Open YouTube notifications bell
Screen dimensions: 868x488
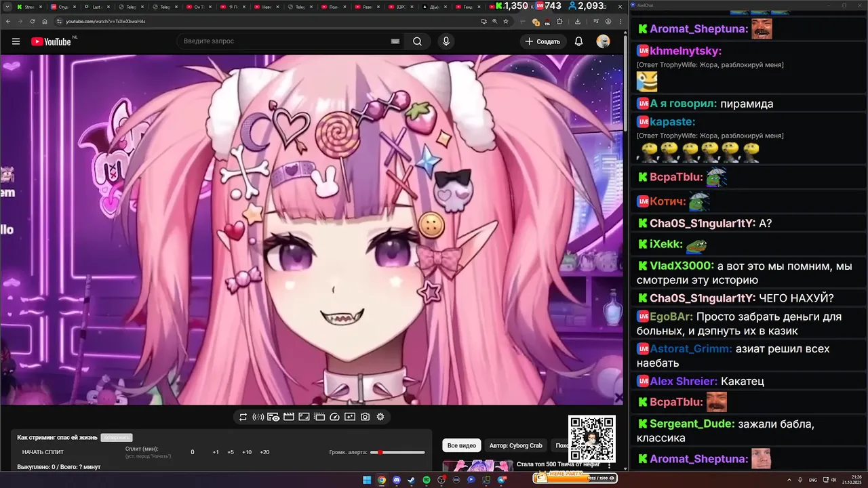(x=578, y=41)
